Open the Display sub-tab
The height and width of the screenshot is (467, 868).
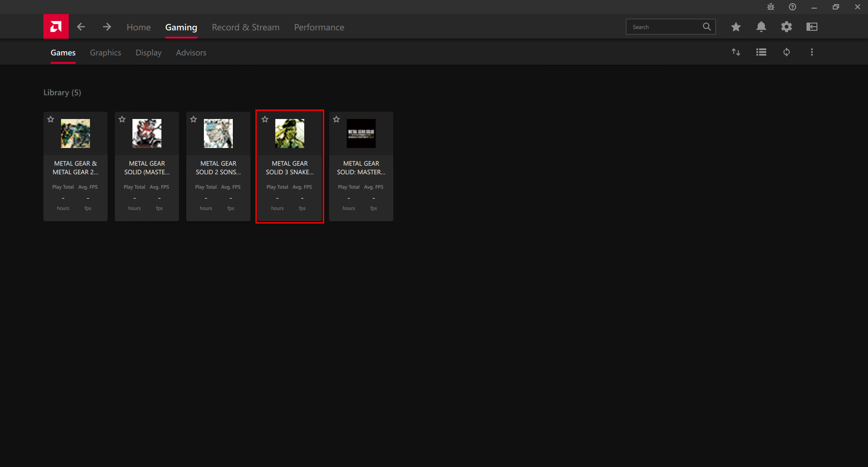pos(148,52)
